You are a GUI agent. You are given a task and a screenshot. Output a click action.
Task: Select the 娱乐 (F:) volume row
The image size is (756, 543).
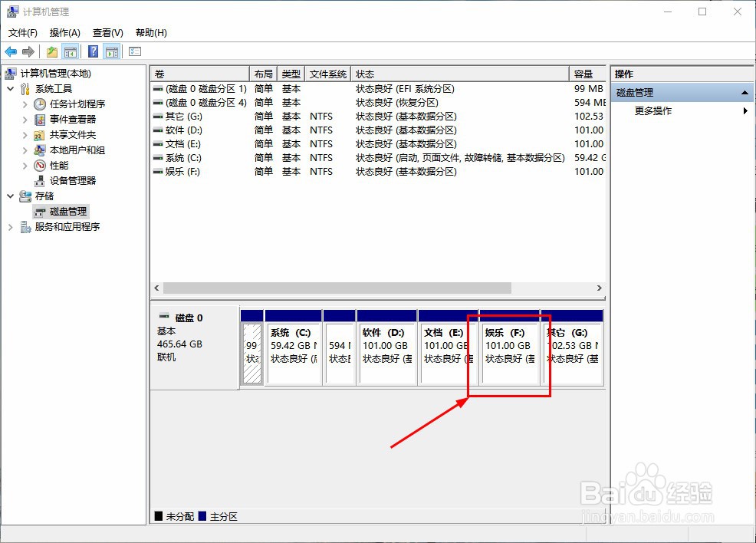tap(379, 172)
